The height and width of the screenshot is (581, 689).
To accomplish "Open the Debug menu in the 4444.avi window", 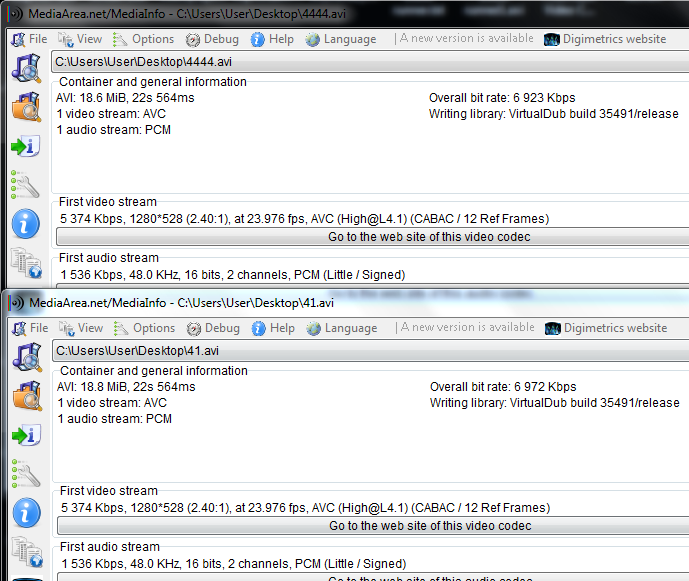I will 212,39.
